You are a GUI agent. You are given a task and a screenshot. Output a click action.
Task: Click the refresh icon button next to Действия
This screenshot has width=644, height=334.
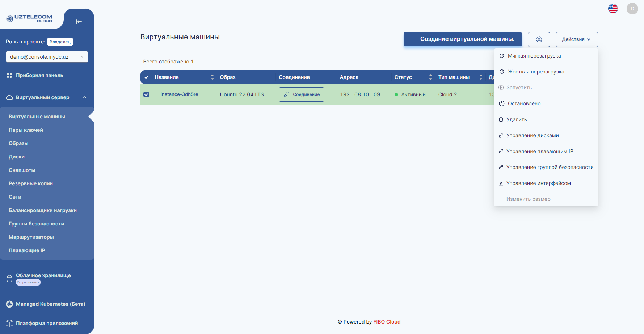pyautogui.click(x=539, y=39)
